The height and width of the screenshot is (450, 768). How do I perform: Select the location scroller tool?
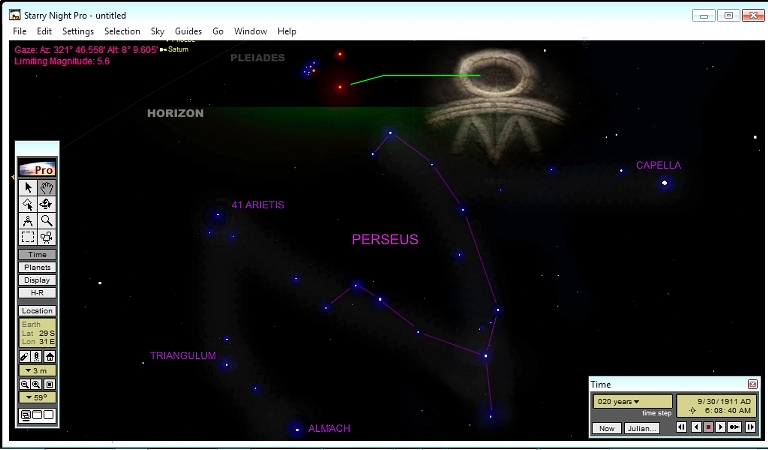click(47, 204)
